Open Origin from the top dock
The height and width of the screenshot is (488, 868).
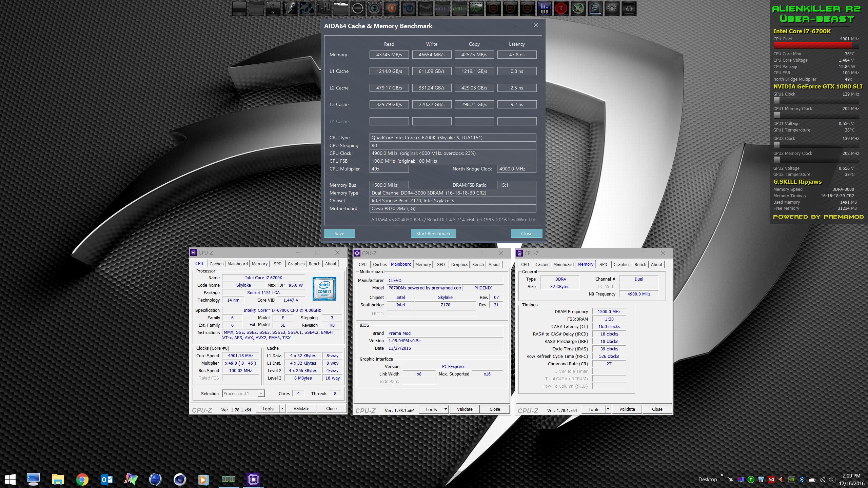point(392,9)
